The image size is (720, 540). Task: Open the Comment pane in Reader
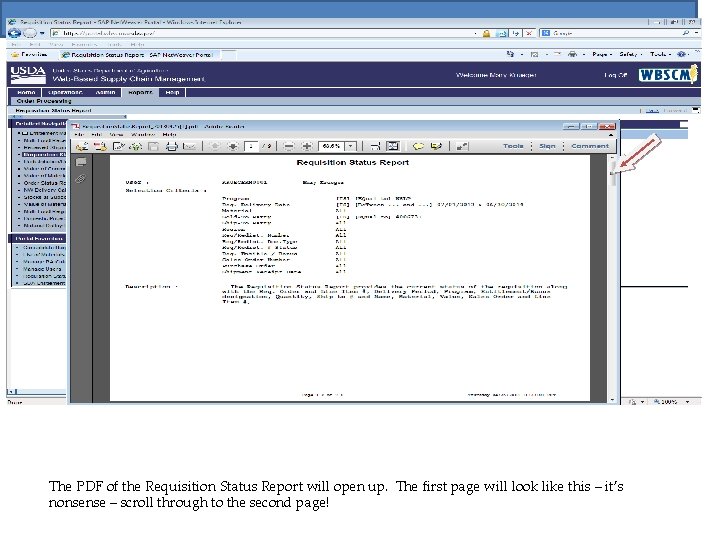pos(590,146)
